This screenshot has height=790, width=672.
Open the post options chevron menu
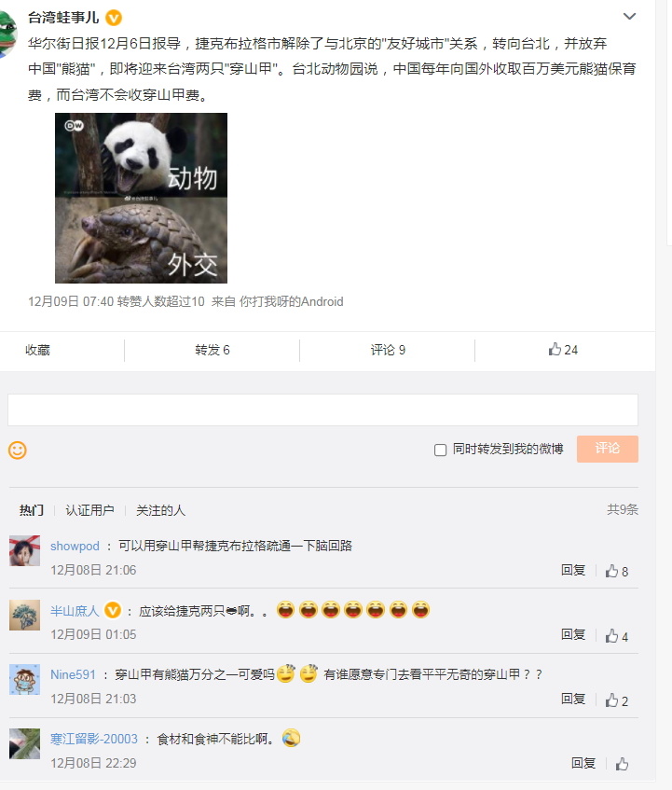(x=629, y=17)
